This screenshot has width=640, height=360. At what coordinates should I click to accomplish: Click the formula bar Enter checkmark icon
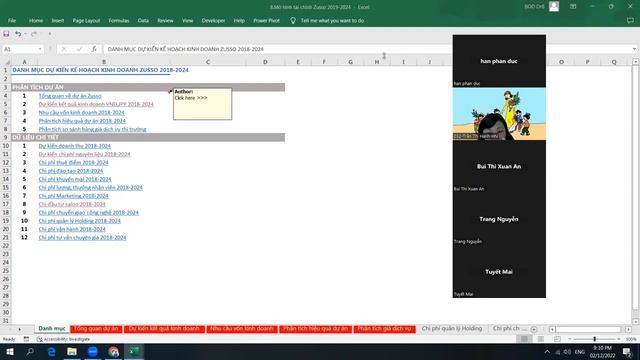(x=79, y=49)
